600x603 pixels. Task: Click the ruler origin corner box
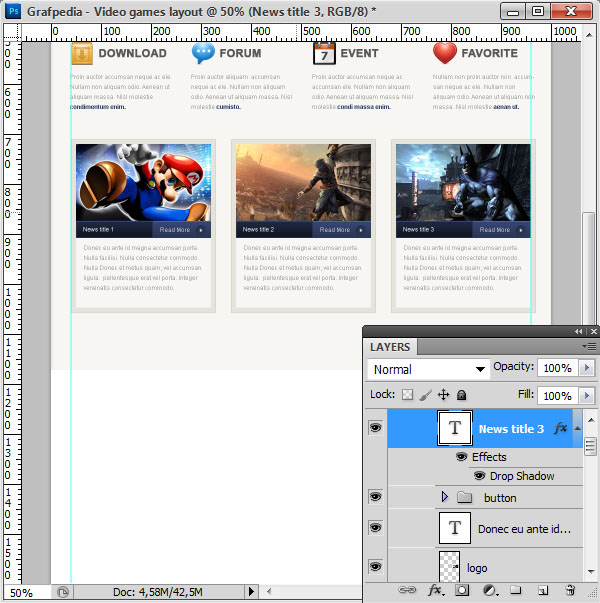(12, 32)
